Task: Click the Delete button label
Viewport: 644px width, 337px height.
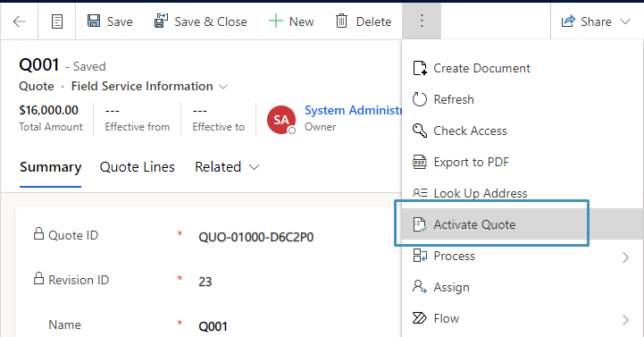Action: click(x=373, y=21)
